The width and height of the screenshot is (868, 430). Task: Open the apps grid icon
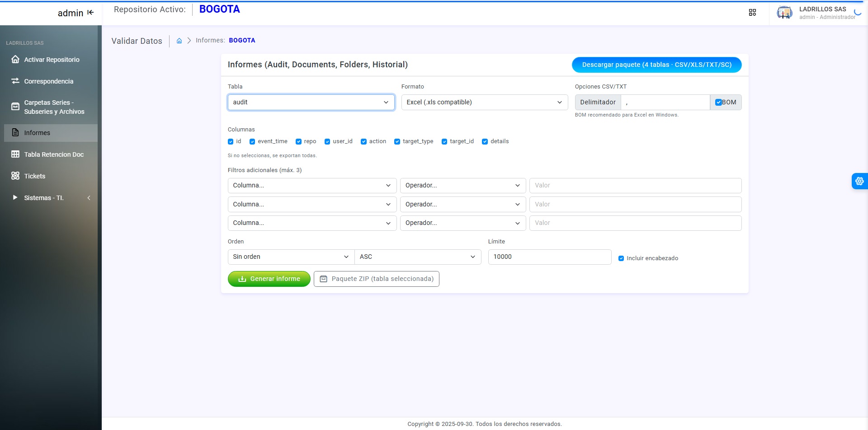click(x=752, y=13)
